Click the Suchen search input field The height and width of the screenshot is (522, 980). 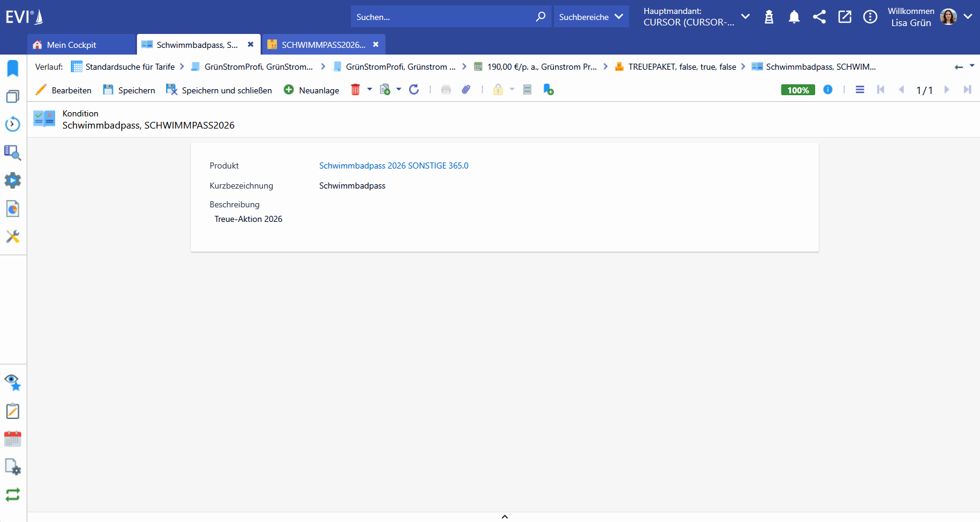[442, 17]
